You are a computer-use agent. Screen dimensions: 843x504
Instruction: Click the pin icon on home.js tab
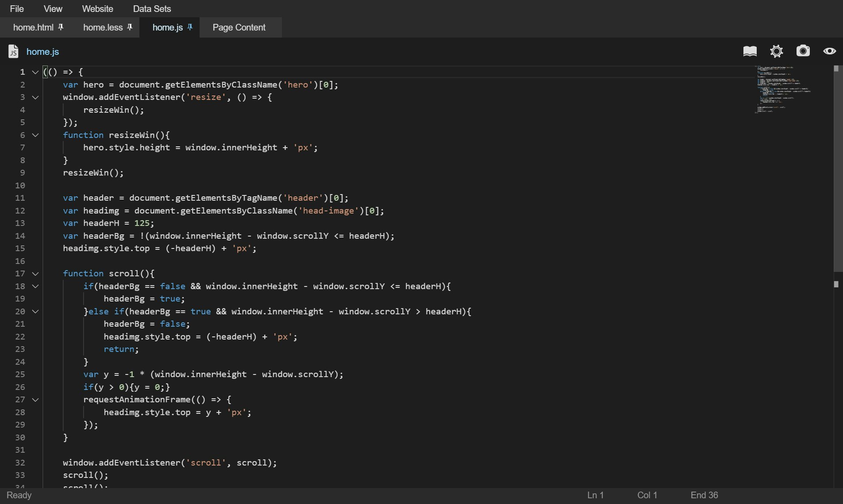[x=190, y=27]
